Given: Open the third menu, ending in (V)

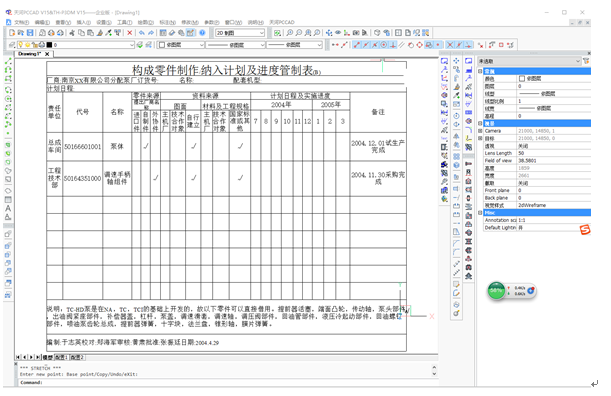Looking at the screenshot, I should click(63, 23).
